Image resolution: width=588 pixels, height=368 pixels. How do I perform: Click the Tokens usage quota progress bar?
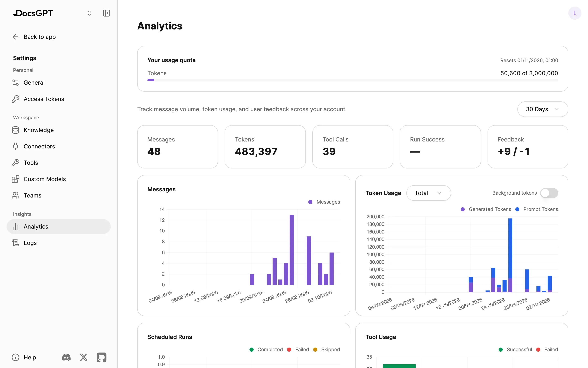pyautogui.click(x=353, y=80)
